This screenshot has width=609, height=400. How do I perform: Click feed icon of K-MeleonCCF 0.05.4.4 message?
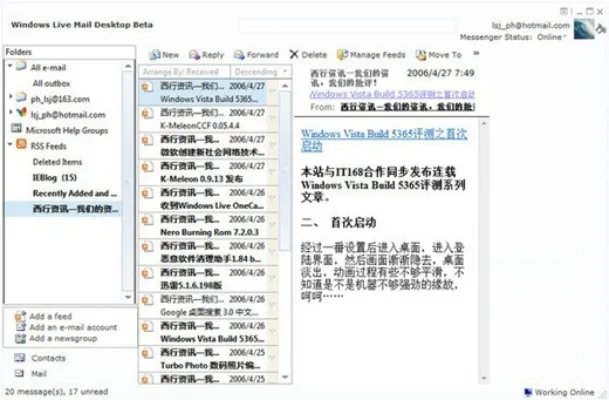(x=147, y=113)
